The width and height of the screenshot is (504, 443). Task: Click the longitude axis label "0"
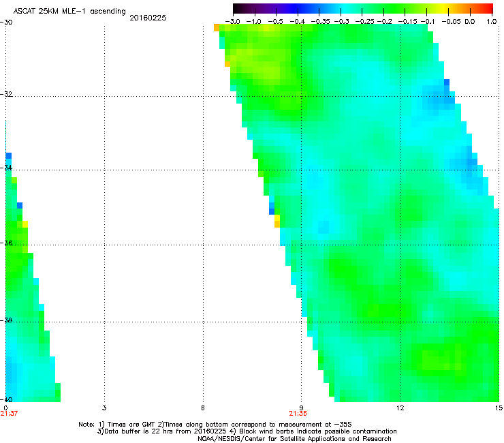[5, 408]
